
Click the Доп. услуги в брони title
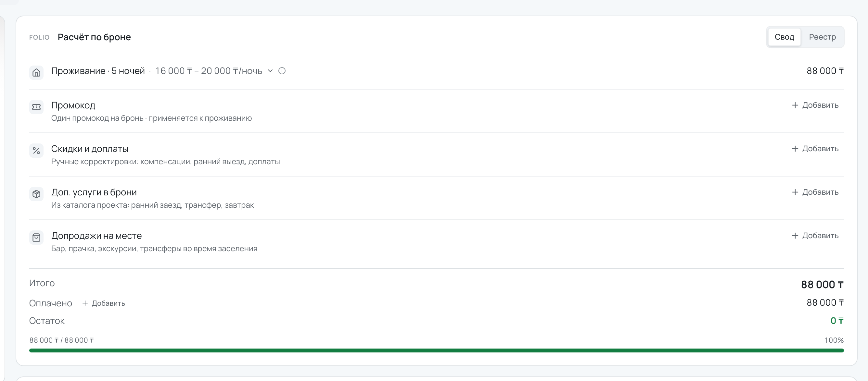pos(94,192)
